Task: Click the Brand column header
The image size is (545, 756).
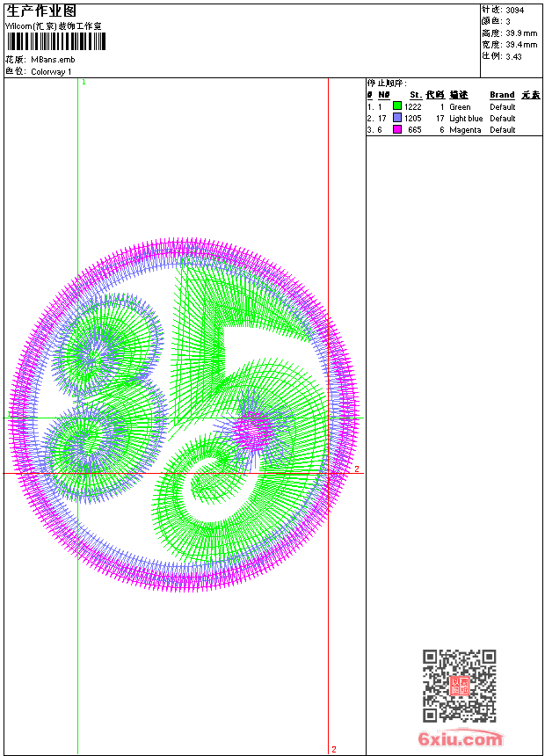Action: [502, 95]
